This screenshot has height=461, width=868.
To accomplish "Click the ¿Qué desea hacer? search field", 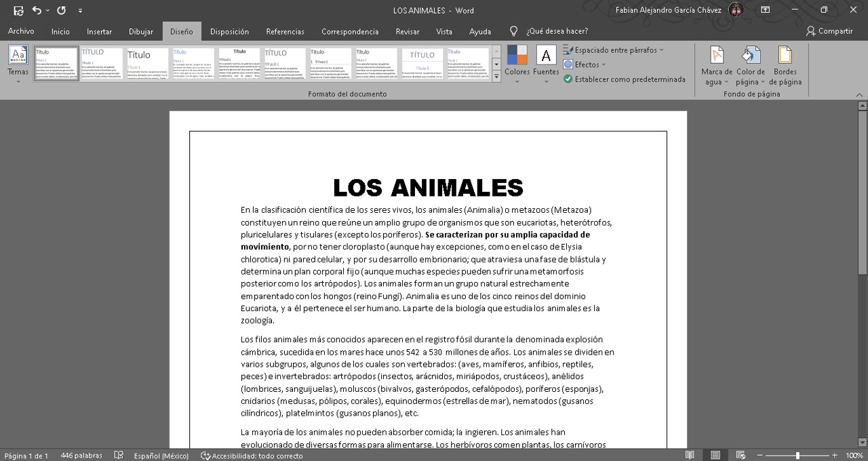I will pos(557,31).
